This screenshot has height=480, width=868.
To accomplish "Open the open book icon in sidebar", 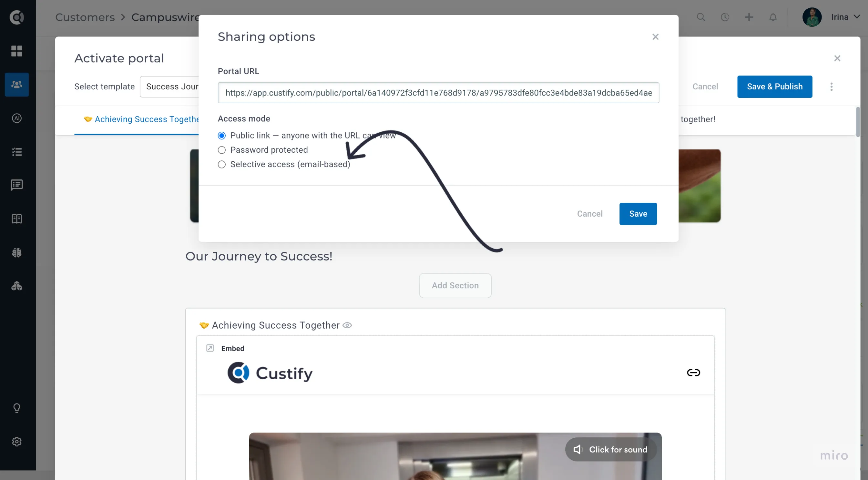I will [x=16, y=219].
